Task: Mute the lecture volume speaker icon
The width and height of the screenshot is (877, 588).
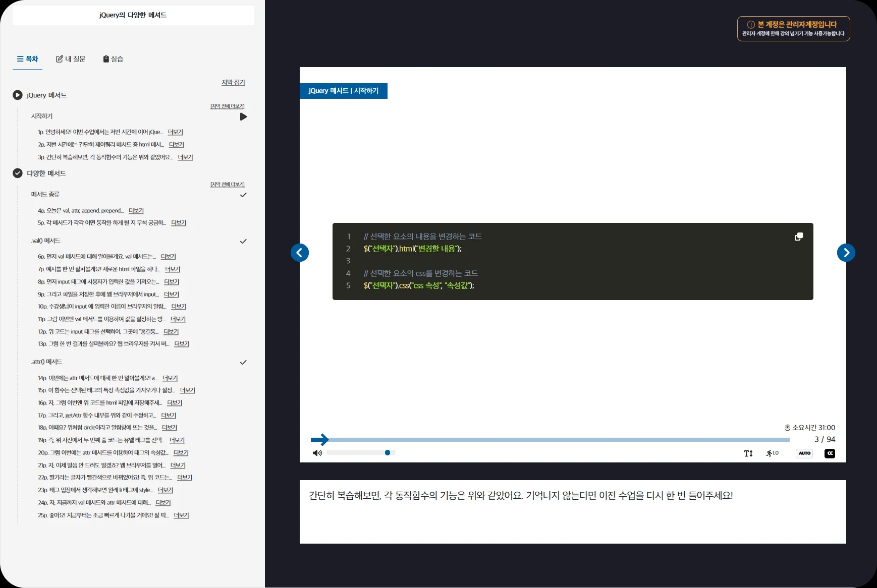Action: coord(317,453)
